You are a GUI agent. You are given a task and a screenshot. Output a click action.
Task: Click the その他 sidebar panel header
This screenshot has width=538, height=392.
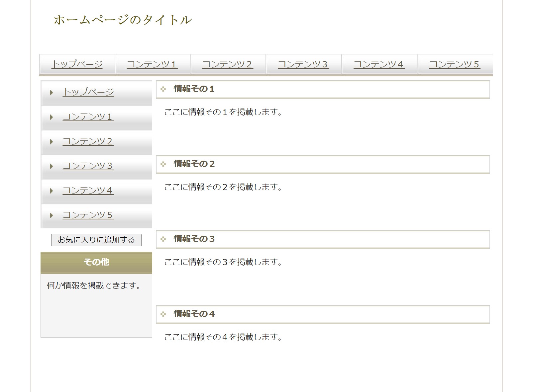(96, 262)
